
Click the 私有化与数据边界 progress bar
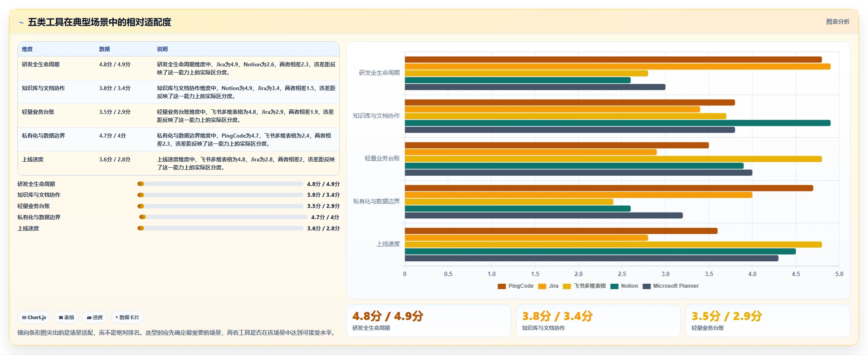[223, 217]
